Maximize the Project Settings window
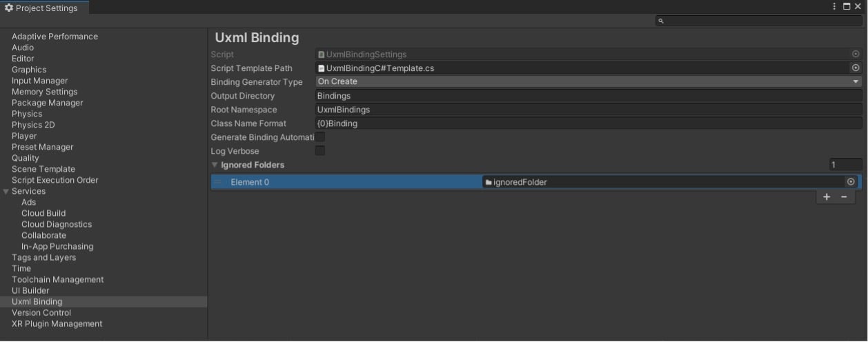This screenshot has width=868, height=342. (847, 6)
